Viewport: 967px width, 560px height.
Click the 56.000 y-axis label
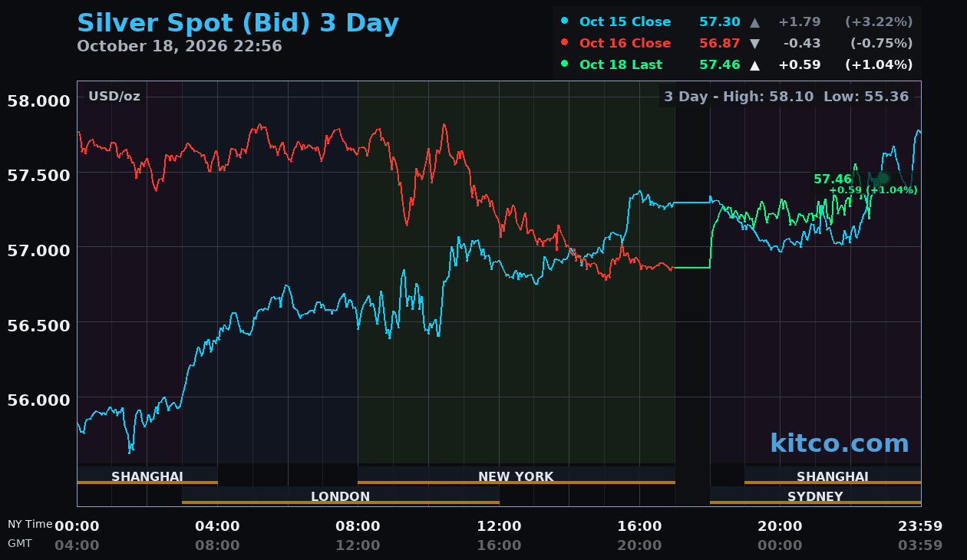click(x=38, y=400)
